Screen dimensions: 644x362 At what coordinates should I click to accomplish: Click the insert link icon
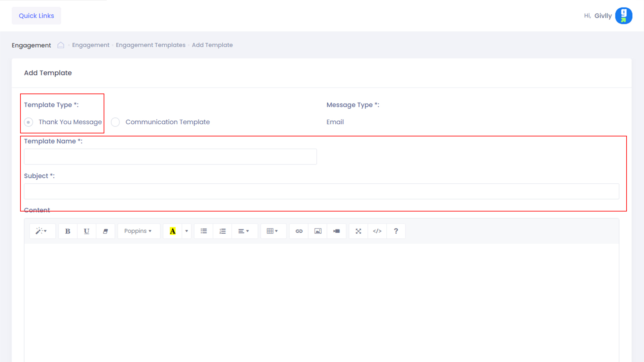click(299, 231)
